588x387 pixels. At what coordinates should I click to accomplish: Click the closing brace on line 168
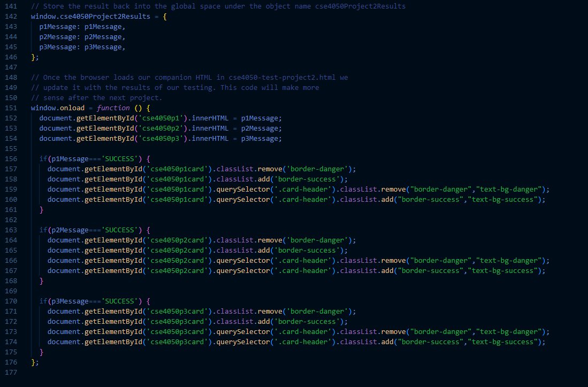pos(41,281)
